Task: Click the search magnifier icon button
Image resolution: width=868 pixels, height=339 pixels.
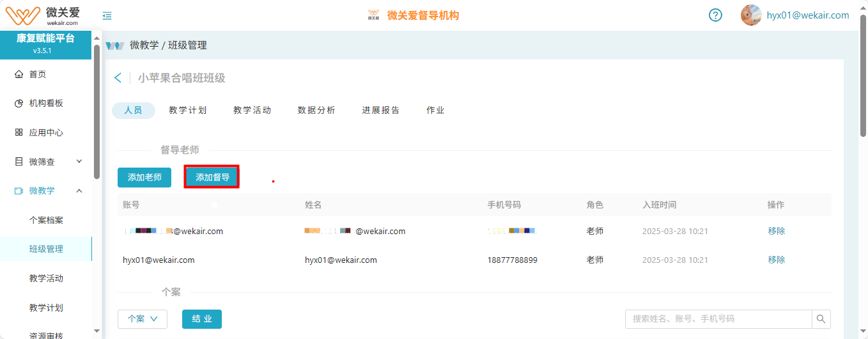Action: 821,319
